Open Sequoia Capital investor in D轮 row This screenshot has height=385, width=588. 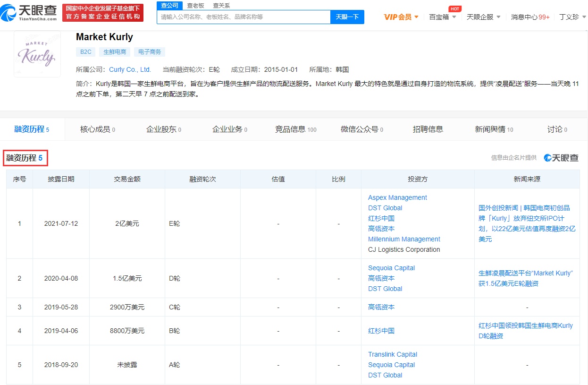coord(391,268)
